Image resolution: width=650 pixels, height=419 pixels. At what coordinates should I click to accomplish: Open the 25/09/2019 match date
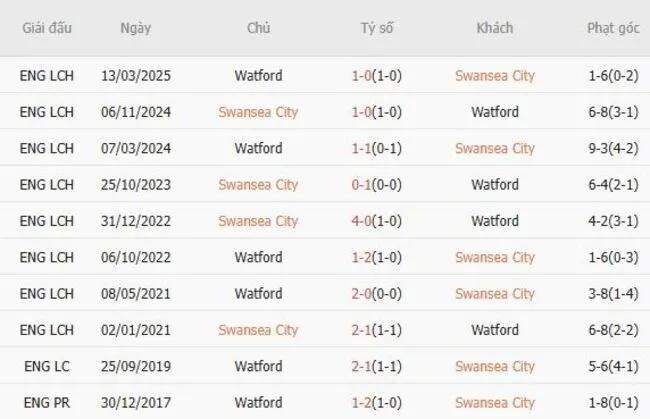[136, 366]
